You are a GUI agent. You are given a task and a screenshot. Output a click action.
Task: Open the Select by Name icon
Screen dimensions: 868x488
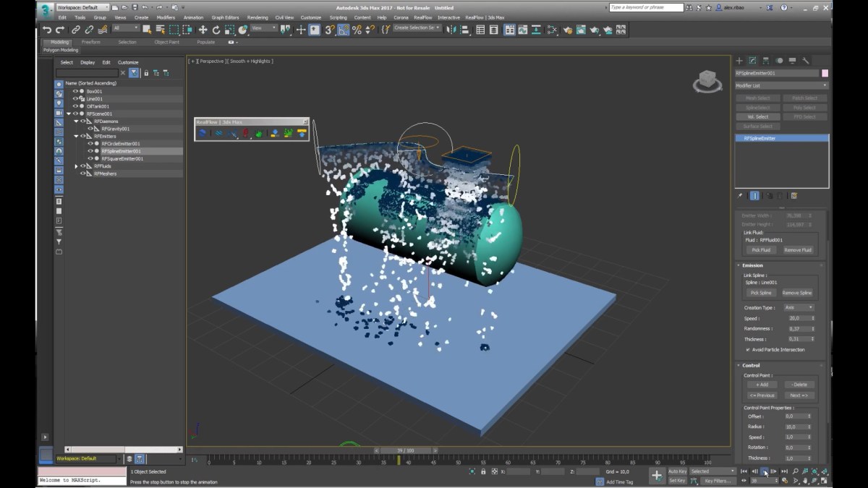[161, 30]
